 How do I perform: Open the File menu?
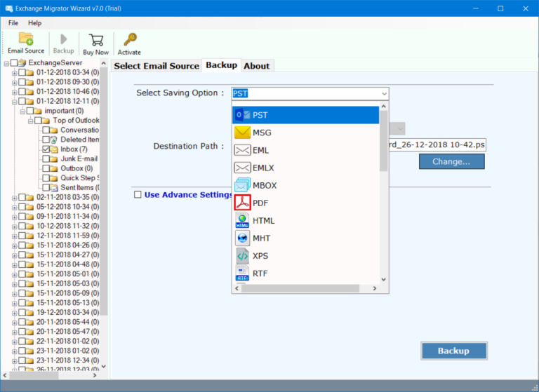coord(13,23)
